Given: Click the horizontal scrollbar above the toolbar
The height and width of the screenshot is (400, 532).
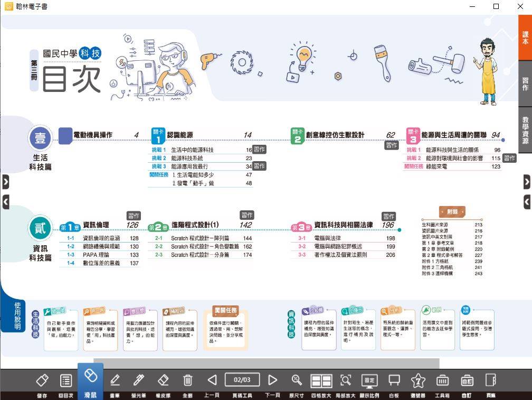Looking at the screenshot, I should [x=267, y=364].
